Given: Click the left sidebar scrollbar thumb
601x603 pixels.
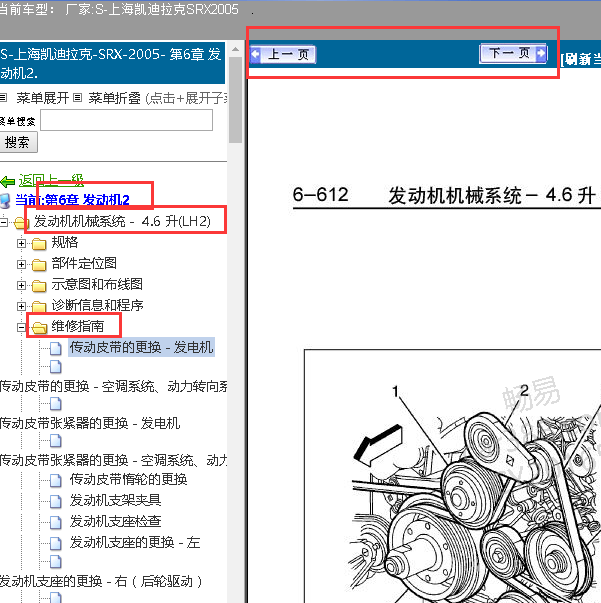Looking at the screenshot, I should coord(235,100).
